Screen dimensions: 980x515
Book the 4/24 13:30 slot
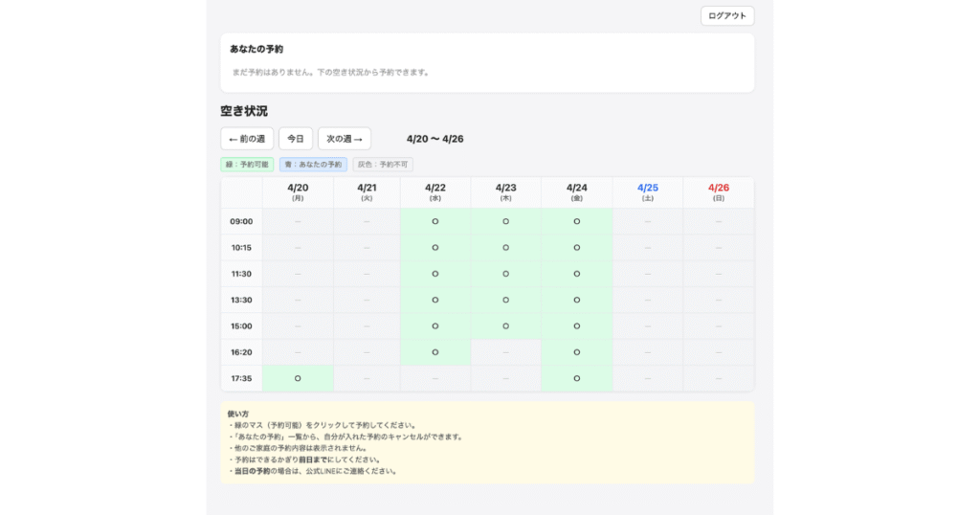[576, 300]
